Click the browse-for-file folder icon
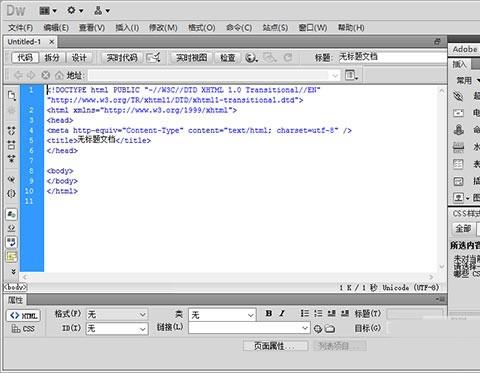The height and width of the screenshot is (373, 480). tap(330, 329)
